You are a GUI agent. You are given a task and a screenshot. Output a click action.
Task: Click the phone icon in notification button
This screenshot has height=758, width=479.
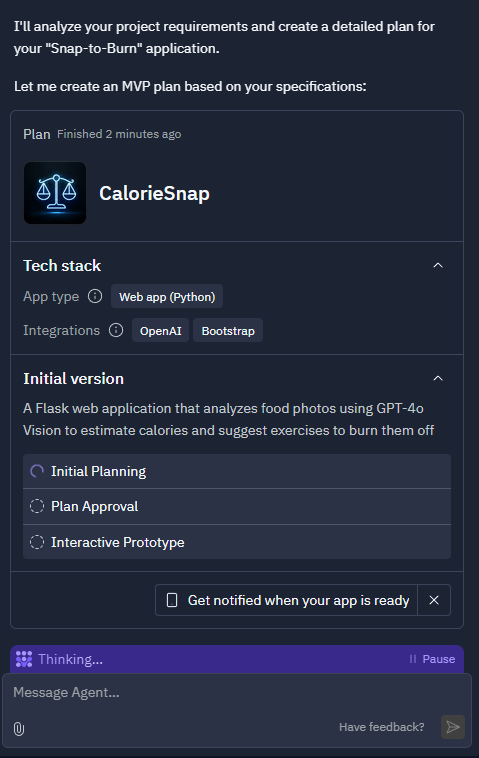coord(172,600)
